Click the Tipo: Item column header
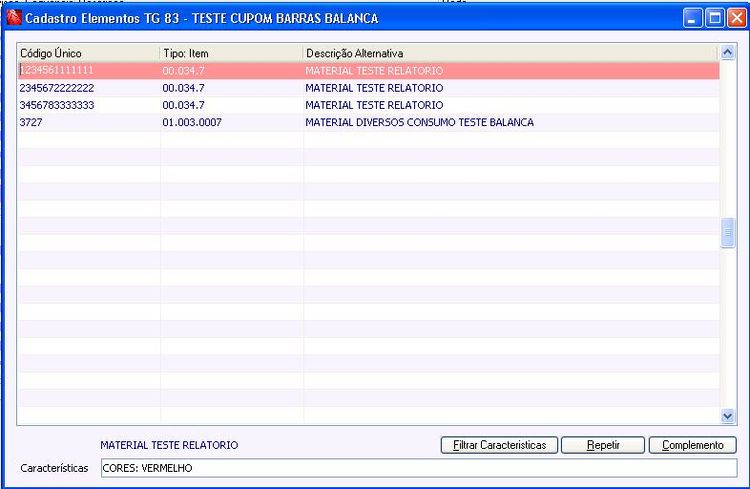The image size is (750, 489). point(232,53)
